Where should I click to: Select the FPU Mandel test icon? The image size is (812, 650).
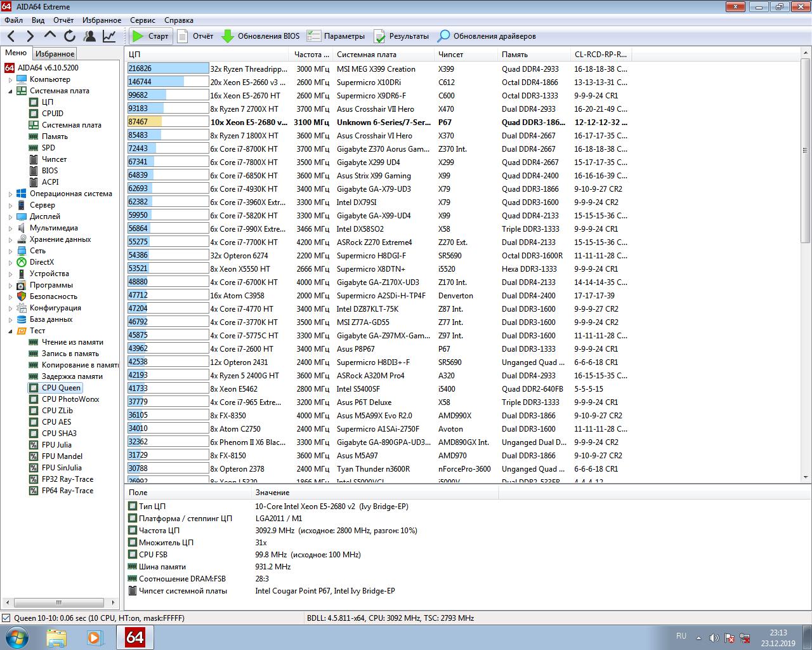coord(34,456)
